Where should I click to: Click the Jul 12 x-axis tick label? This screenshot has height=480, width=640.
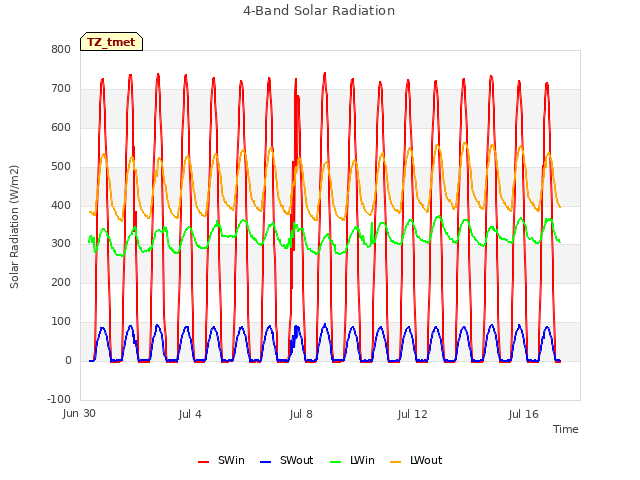pyautogui.click(x=412, y=414)
